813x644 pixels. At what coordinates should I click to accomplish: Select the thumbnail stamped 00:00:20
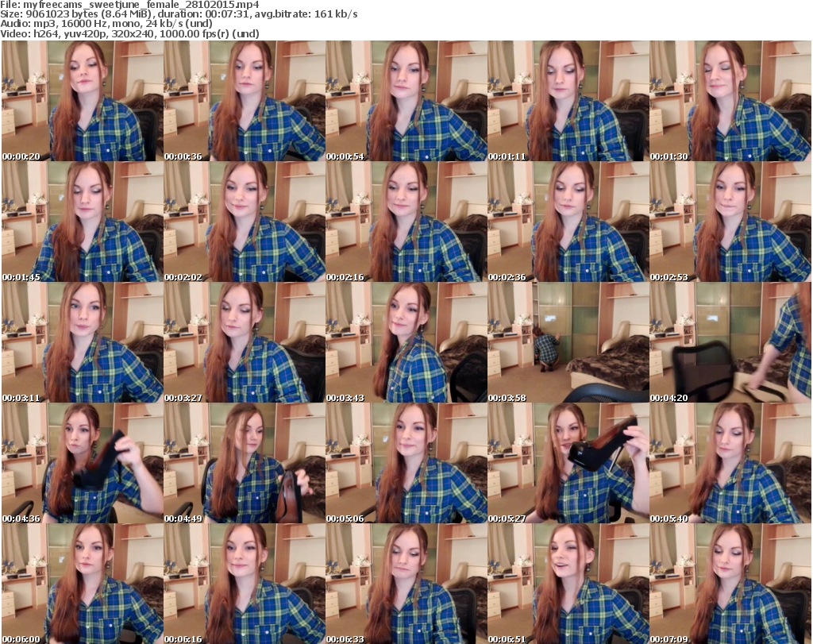click(x=82, y=101)
